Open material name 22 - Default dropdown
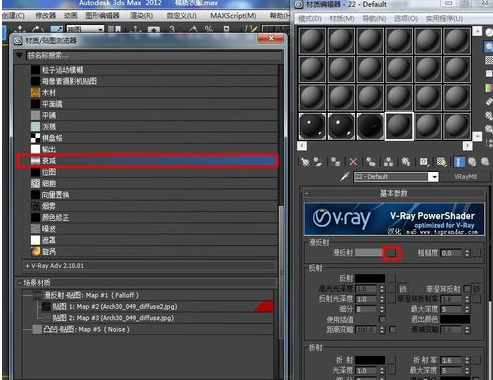 tap(434, 177)
